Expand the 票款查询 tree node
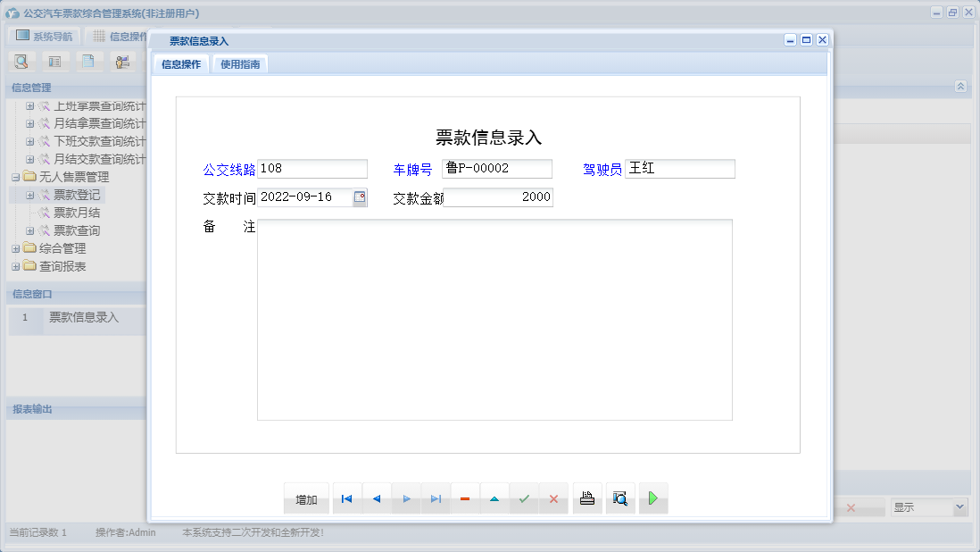The image size is (980, 552). pos(29,230)
